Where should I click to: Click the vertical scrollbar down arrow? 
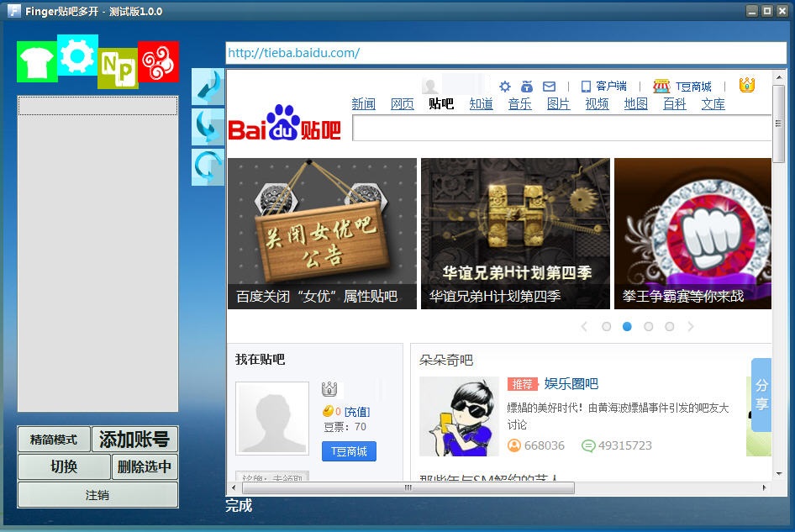(778, 474)
